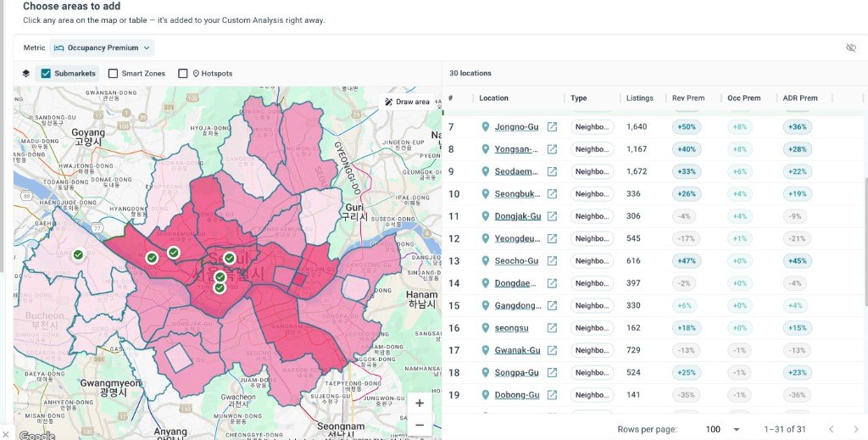Toggle panel visibility with the crossed-eye icon

click(851, 47)
